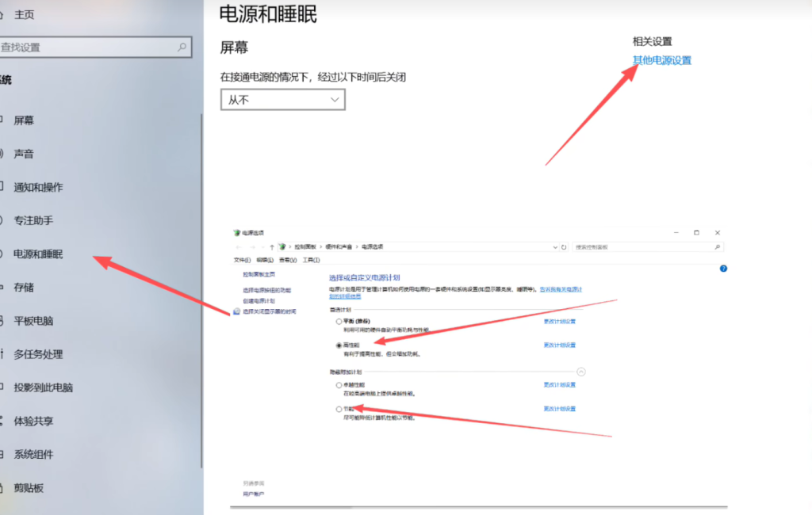Click the search icon in 搜索控制面板 box
This screenshot has height=515, width=812.
(717, 247)
